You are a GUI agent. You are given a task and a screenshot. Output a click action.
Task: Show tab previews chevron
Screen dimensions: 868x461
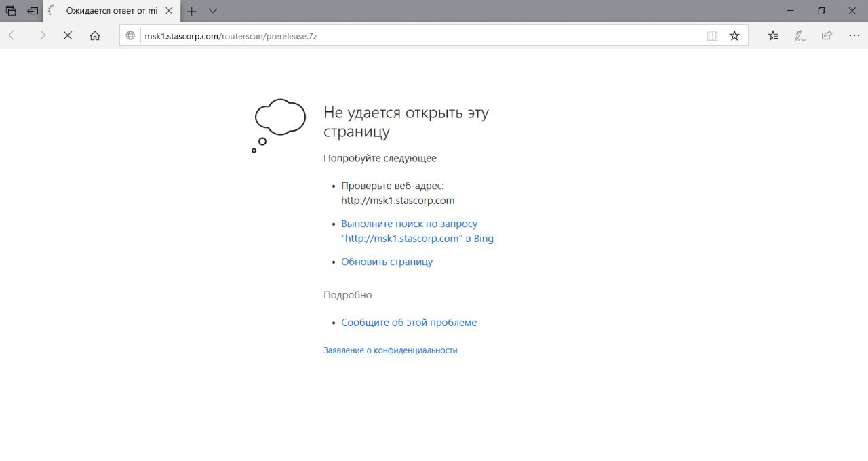click(213, 11)
